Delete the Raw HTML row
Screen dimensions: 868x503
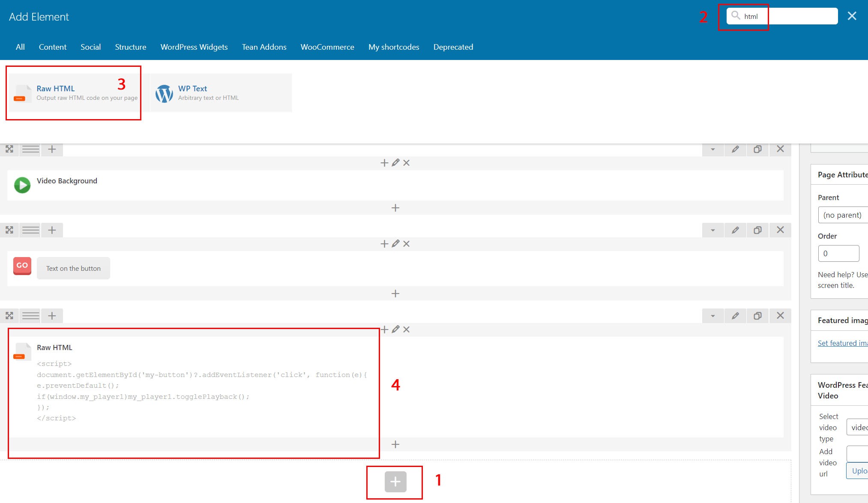[x=780, y=316]
